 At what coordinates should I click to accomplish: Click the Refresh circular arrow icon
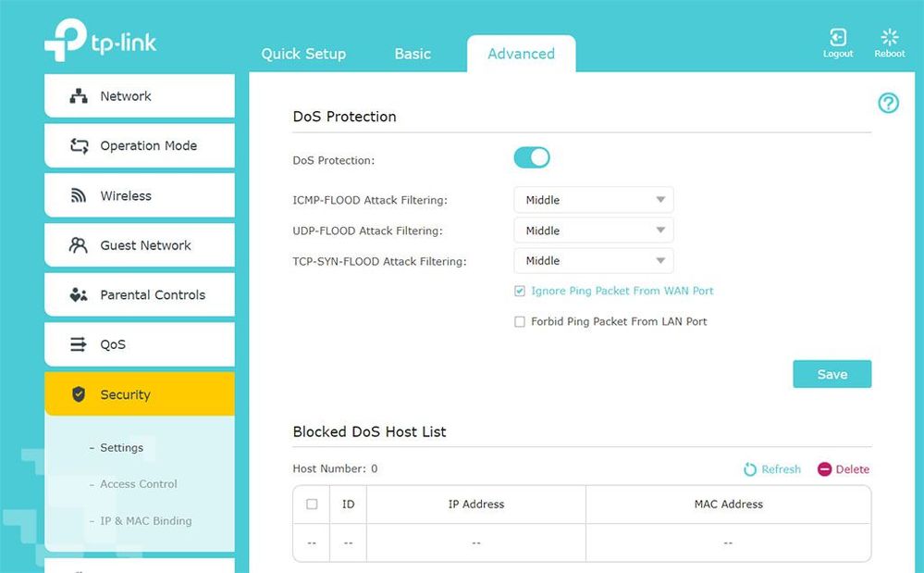[x=749, y=469]
